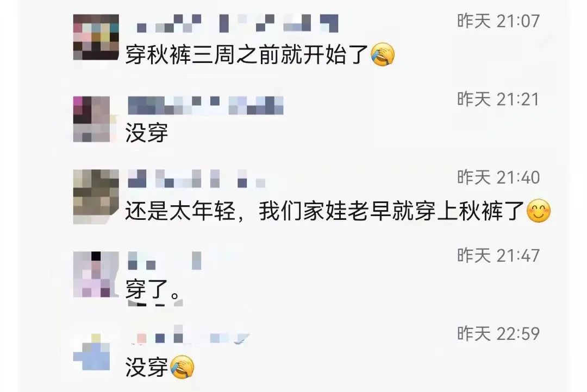Screen dimensions: 587x392
Task: Select the comment 穿了。
Action: click(154, 289)
